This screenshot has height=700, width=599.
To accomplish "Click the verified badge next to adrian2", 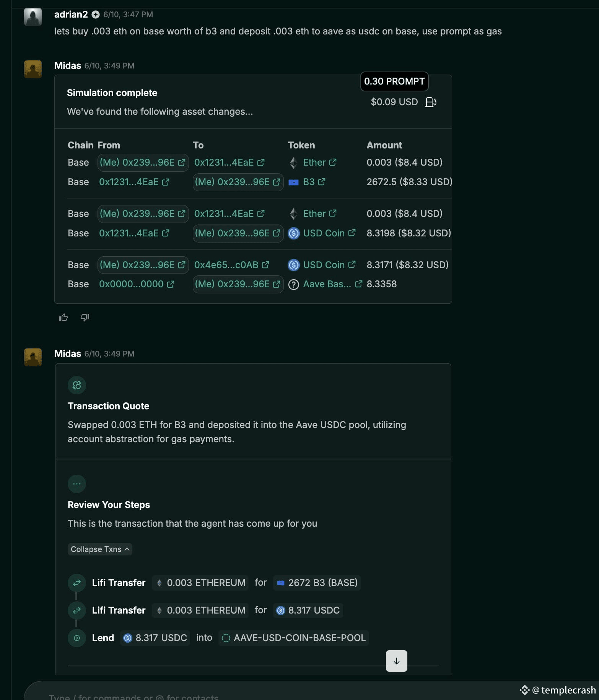I will coord(96,15).
